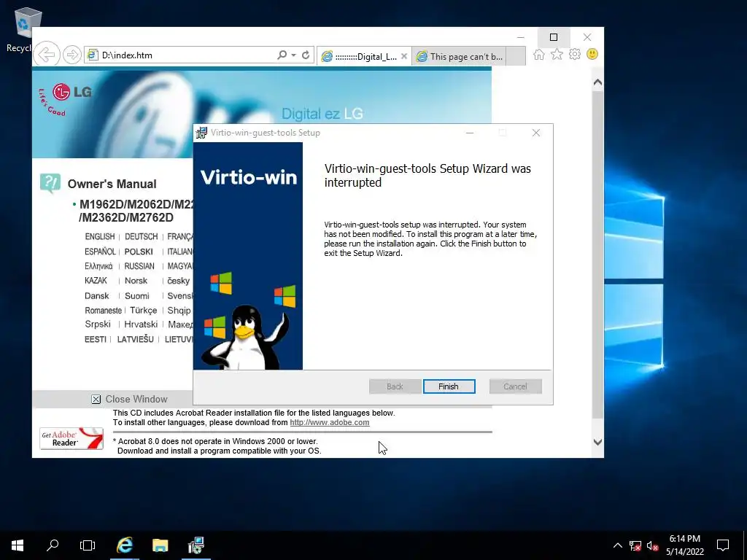Screen dimensions: 747x560
Task: Click the Close Window text
Action: pos(136,399)
